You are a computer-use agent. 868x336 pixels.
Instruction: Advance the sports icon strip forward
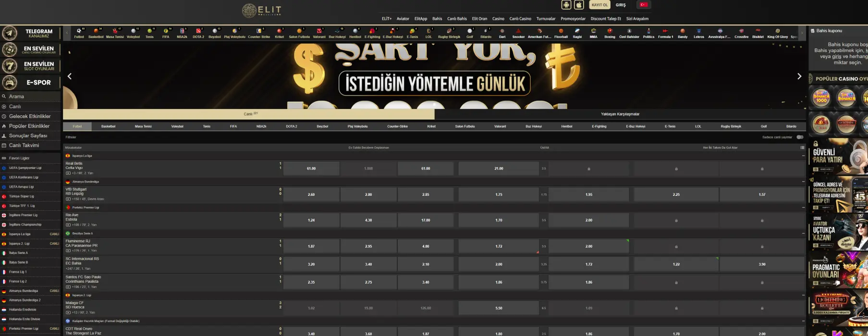pos(802,33)
